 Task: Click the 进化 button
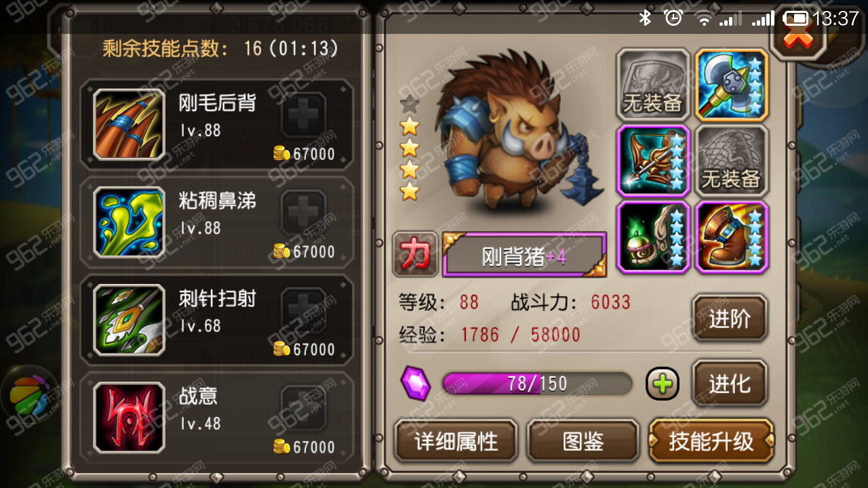pos(730,384)
